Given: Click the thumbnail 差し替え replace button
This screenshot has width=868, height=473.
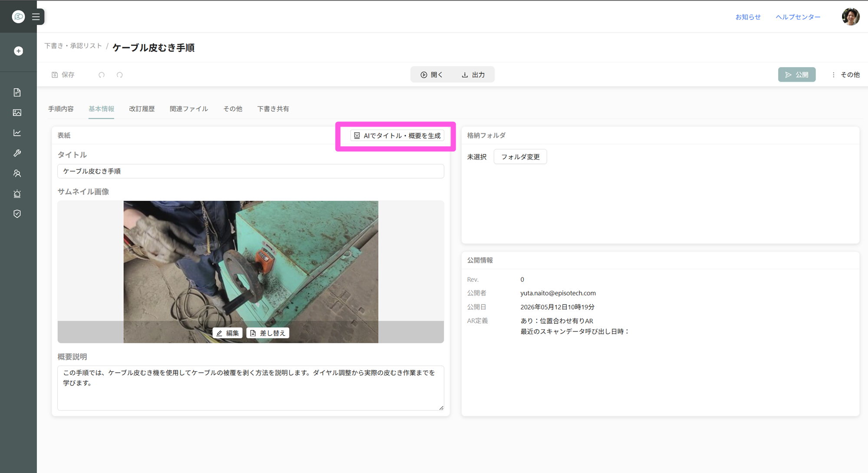Looking at the screenshot, I should [x=268, y=333].
